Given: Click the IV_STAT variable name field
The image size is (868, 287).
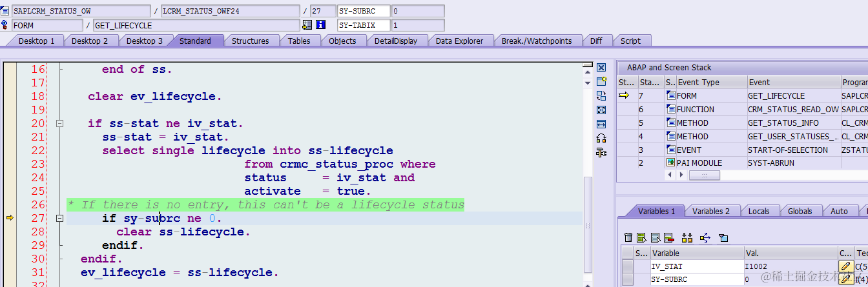Looking at the screenshot, I should [x=696, y=266].
